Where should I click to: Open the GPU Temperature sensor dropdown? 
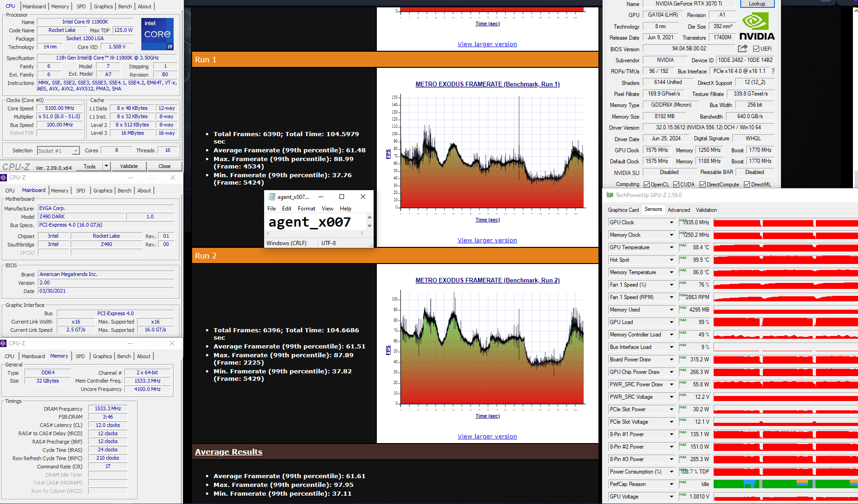pos(671,247)
